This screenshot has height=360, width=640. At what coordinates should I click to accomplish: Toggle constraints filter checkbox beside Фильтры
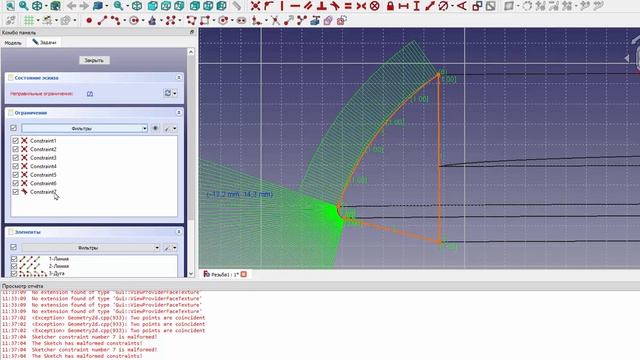coord(13,128)
